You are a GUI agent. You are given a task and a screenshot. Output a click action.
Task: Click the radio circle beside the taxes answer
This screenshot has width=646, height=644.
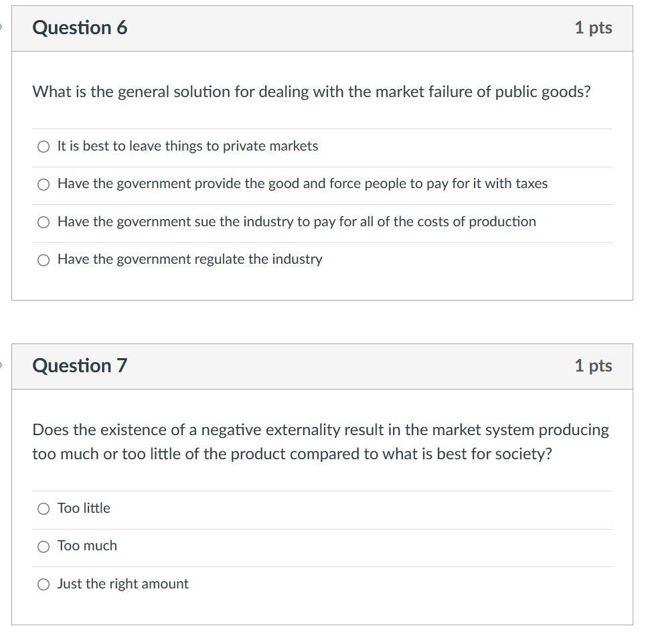click(x=44, y=183)
